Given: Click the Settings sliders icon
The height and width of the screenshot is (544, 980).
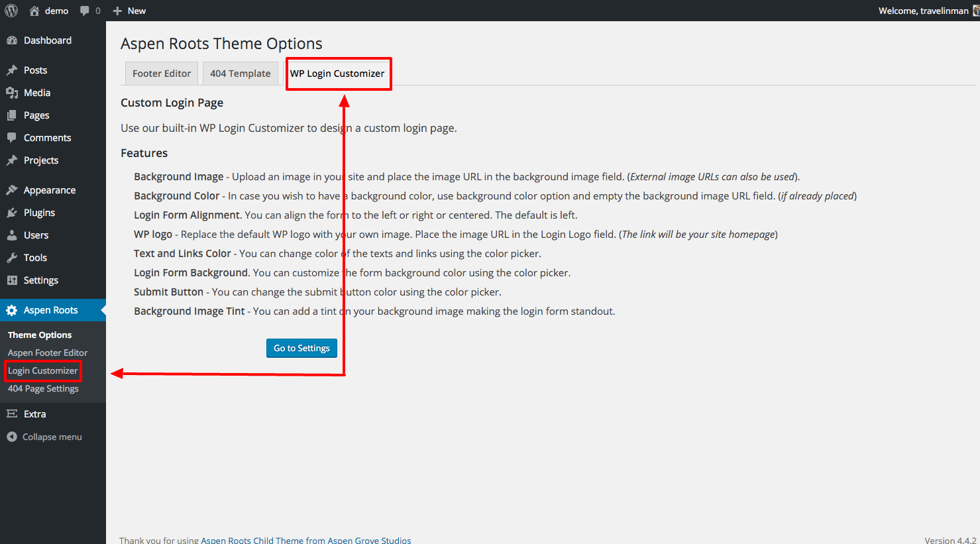Looking at the screenshot, I should (12, 280).
